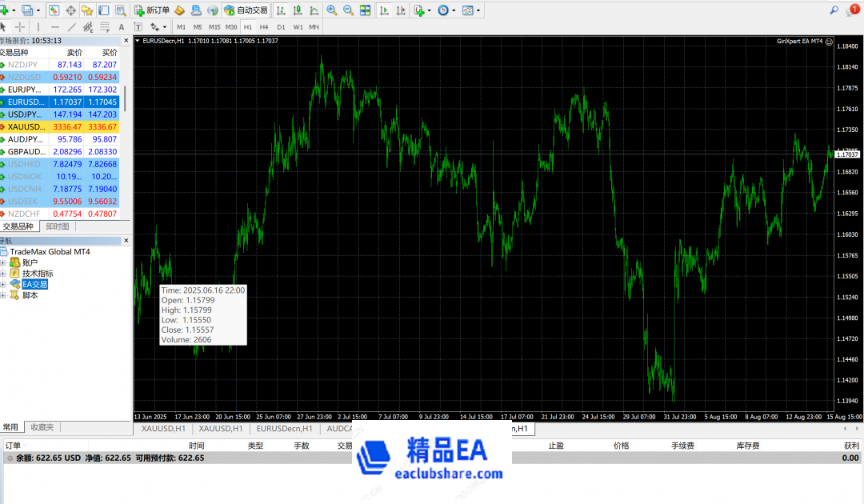The height and width of the screenshot is (504, 864).
Task: Set chart period to D1
Action: click(281, 27)
